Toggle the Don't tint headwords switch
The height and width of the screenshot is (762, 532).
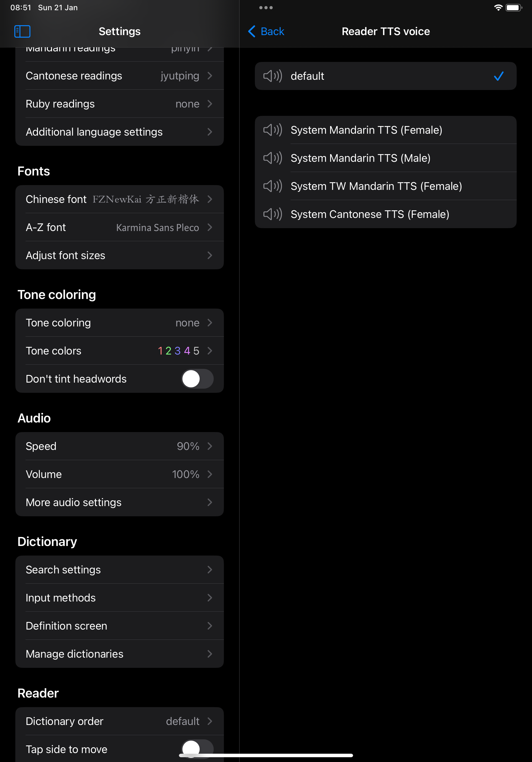coord(197,379)
